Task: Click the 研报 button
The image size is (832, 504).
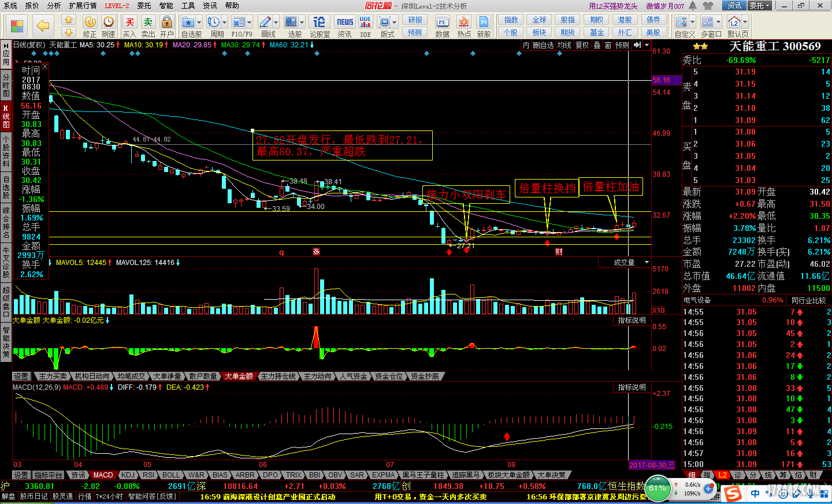Action: [x=415, y=20]
